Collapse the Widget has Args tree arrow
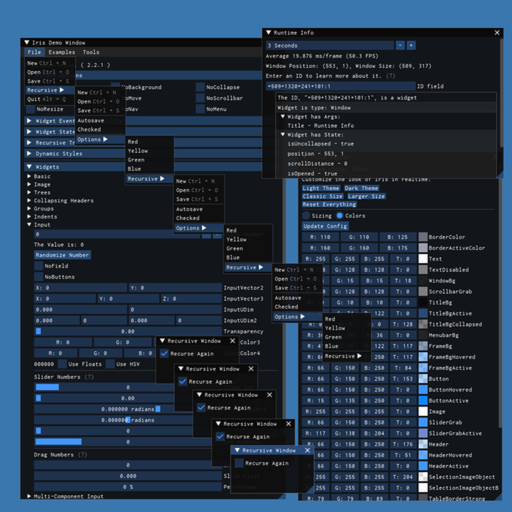Image resolution: width=512 pixels, height=512 pixels. point(283,117)
